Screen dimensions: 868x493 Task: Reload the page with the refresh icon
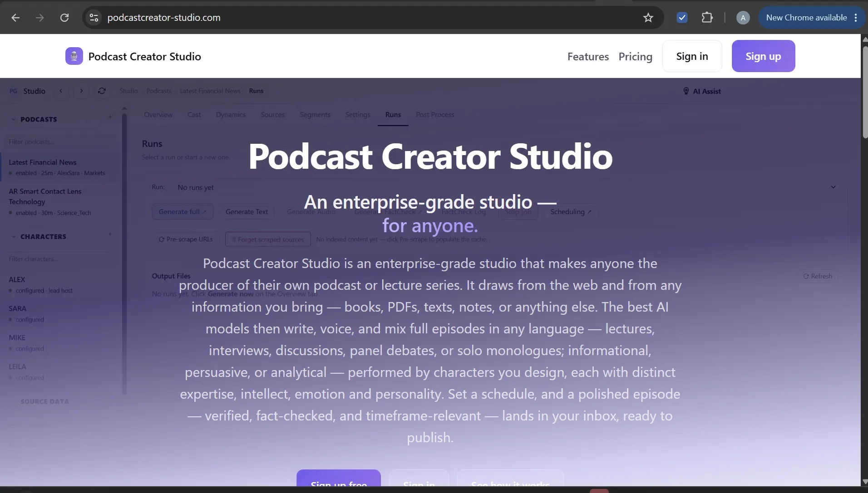click(64, 18)
